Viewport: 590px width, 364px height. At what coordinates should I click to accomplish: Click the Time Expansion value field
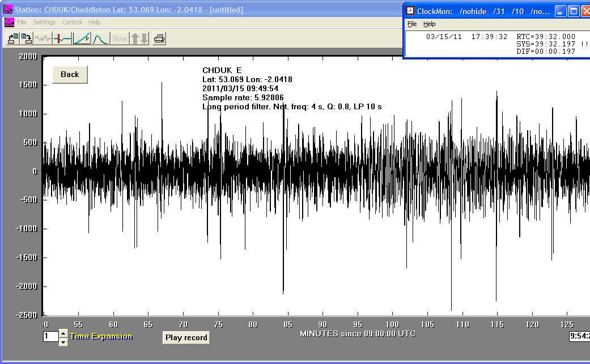point(51,336)
